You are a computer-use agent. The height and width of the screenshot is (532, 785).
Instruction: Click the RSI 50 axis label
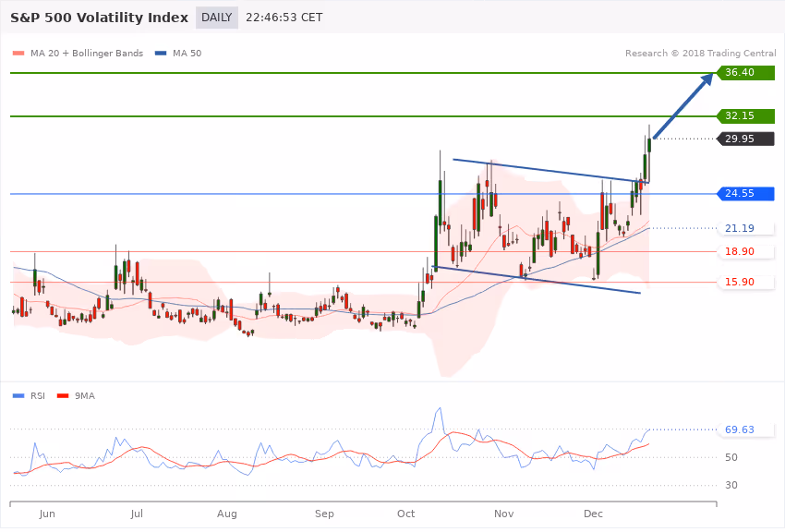pyautogui.click(x=731, y=457)
